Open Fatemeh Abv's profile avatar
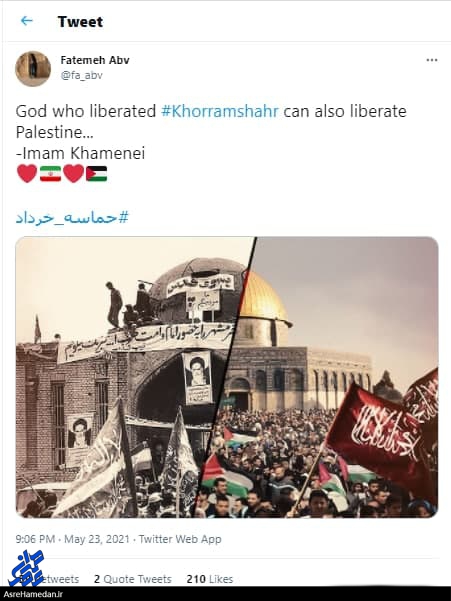The height and width of the screenshot is (601, 451). [33, 68]
